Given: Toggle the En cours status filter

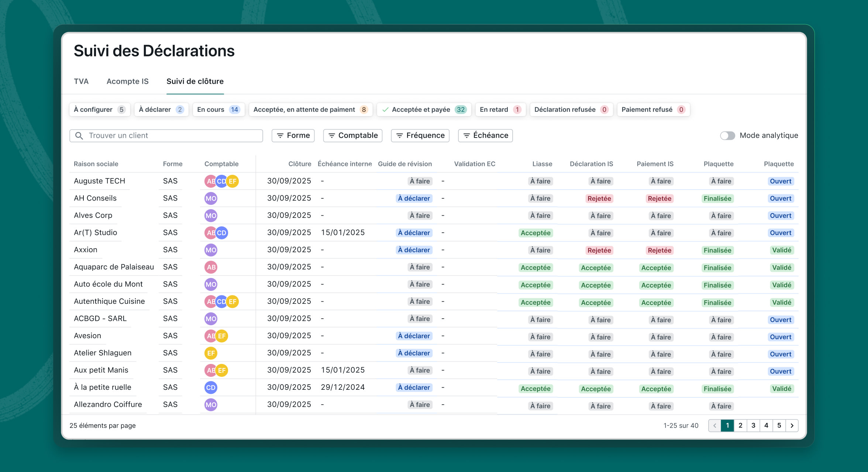Looking at the screenshot, I should [x=218, y=110].
